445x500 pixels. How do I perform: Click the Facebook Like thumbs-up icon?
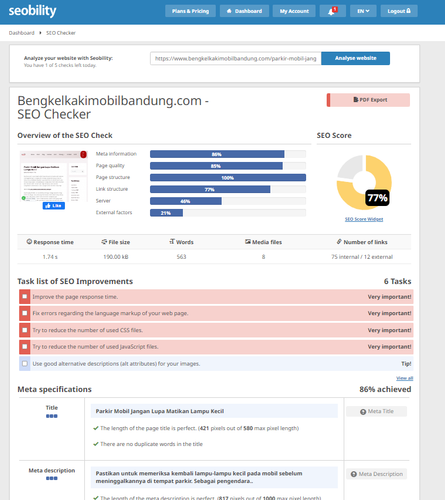(48, 206)
